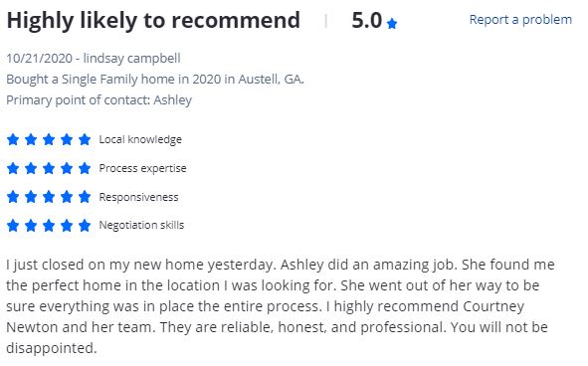Screen dimensions: 588x366
Task: Click the Report a problem link
Action: (x=520, y=20)
